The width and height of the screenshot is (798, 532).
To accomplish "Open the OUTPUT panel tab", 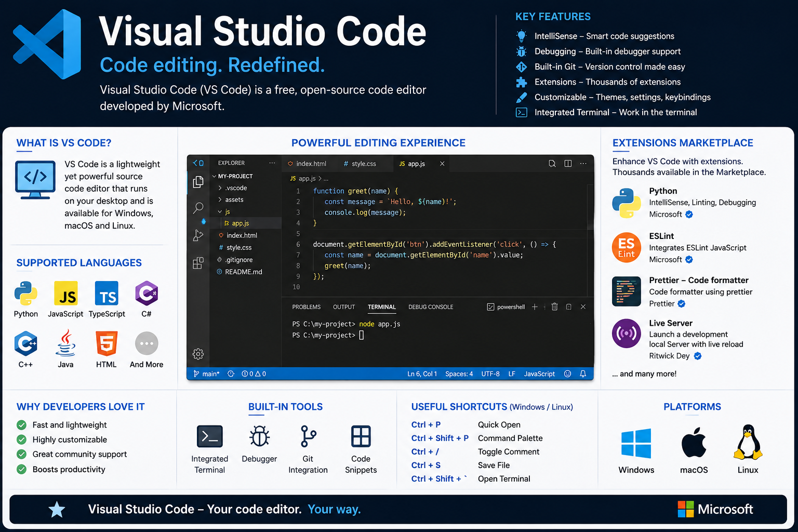I will click(x=344, y=307).
